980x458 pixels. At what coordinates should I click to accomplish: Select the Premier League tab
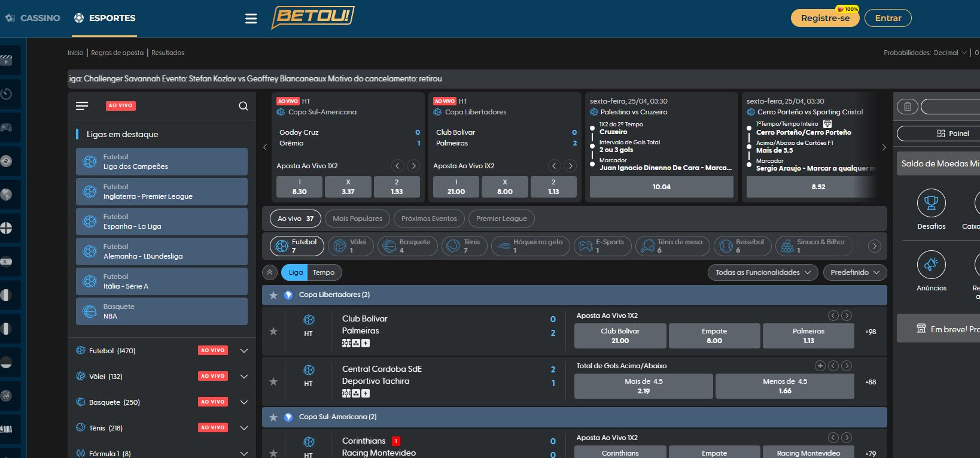coord(501,219)
